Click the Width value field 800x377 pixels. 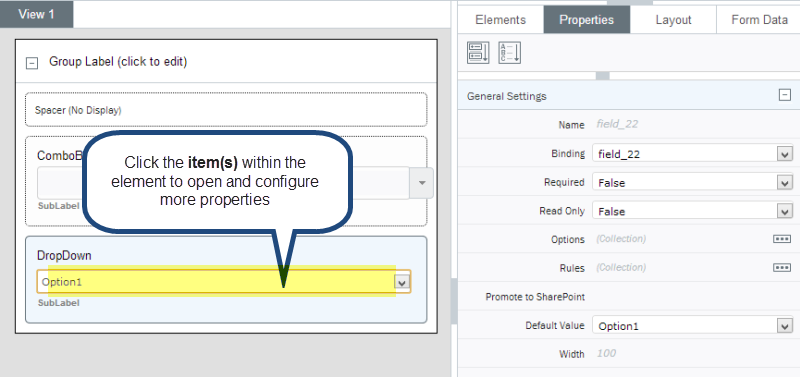(x=693, y=354)
